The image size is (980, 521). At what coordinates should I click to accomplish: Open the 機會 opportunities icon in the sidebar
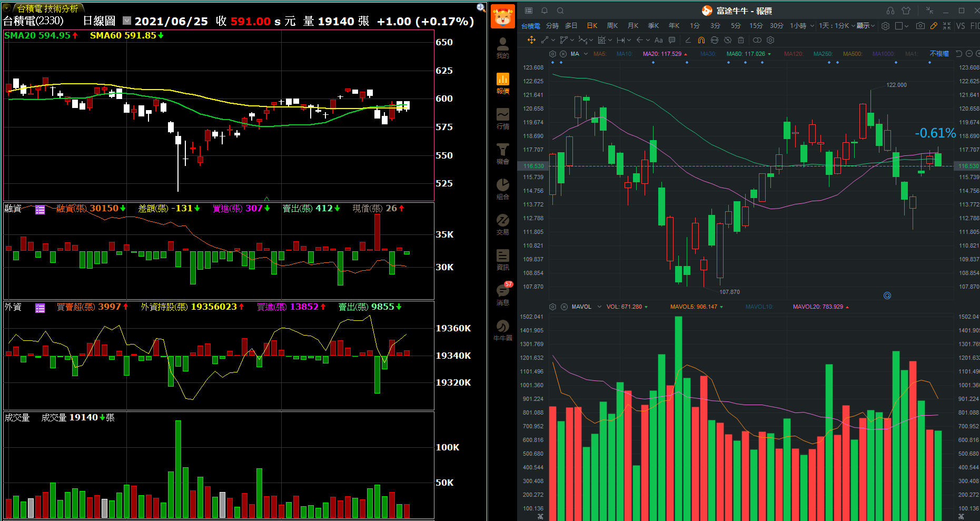503,154
